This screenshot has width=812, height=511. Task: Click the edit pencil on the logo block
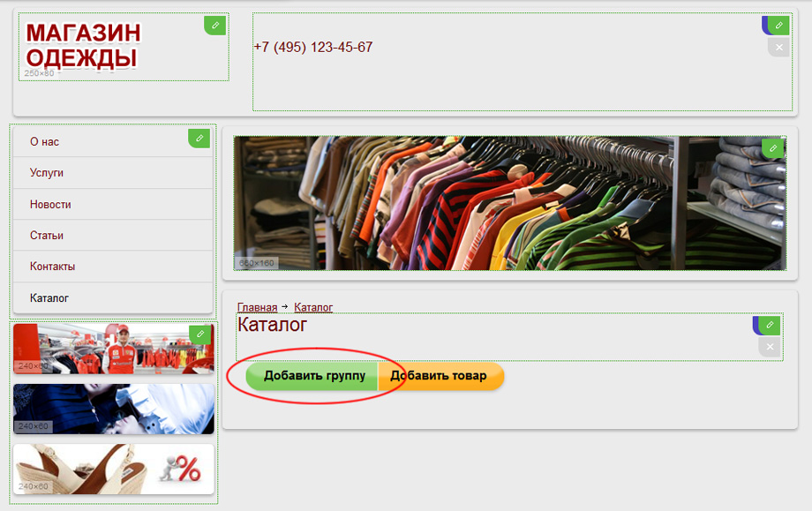[x=215, y=25]
